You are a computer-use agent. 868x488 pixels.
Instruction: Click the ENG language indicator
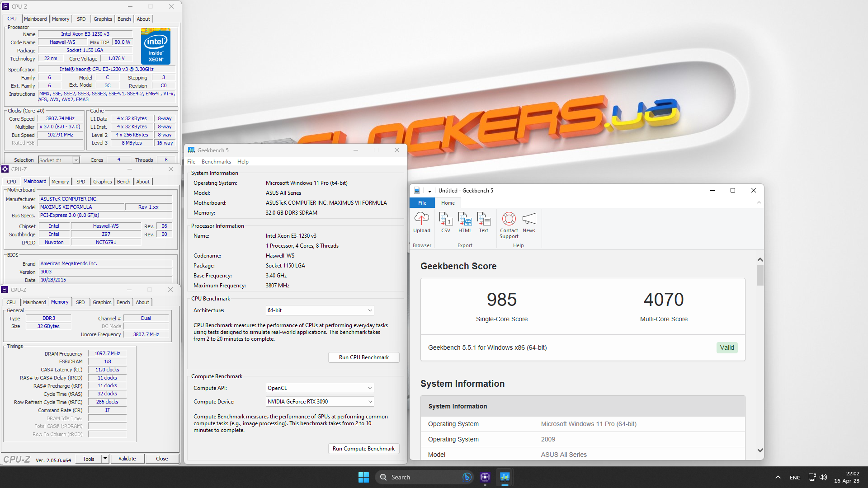pos(795,478)
